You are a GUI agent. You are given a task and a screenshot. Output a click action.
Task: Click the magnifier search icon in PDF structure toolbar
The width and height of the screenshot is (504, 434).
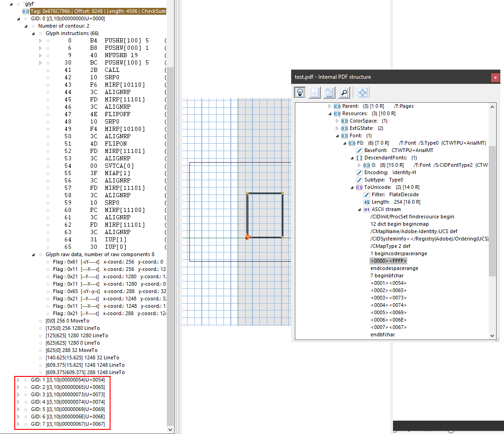[344, 93]
